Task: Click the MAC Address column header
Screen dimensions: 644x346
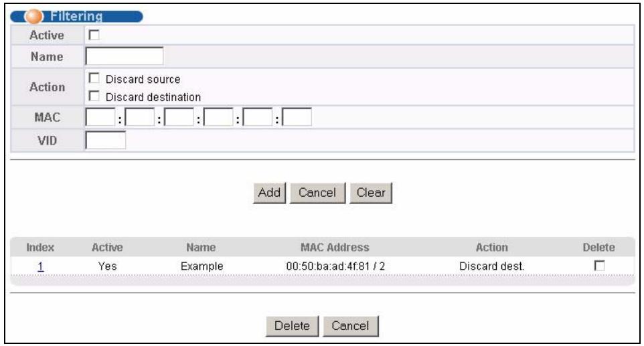Action: point(335,248)
